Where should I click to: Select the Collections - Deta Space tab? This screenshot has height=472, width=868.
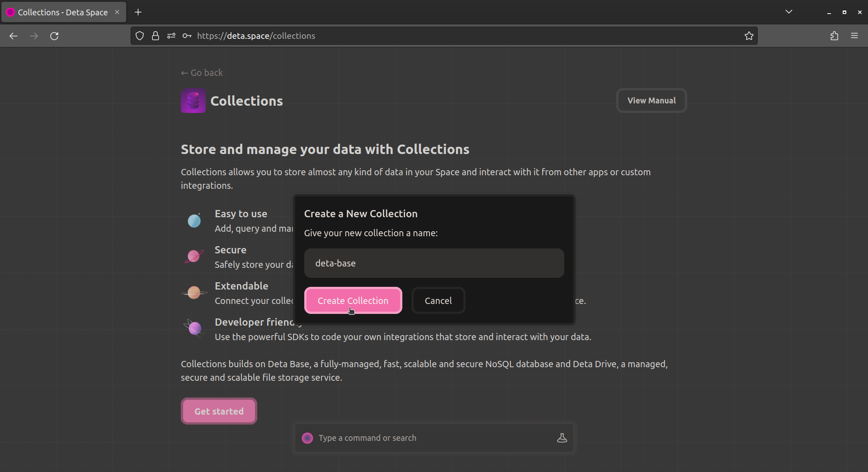click(x=63, y=12)
